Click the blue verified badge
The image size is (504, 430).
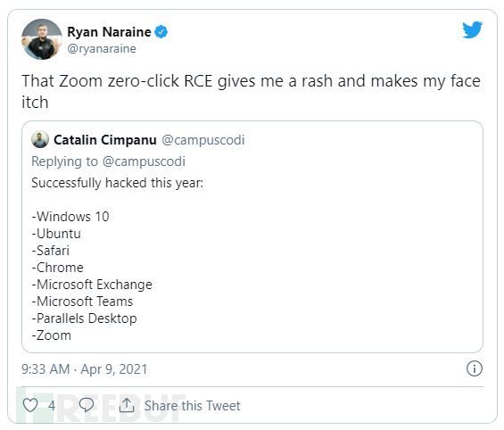click(x=161, y=32)
